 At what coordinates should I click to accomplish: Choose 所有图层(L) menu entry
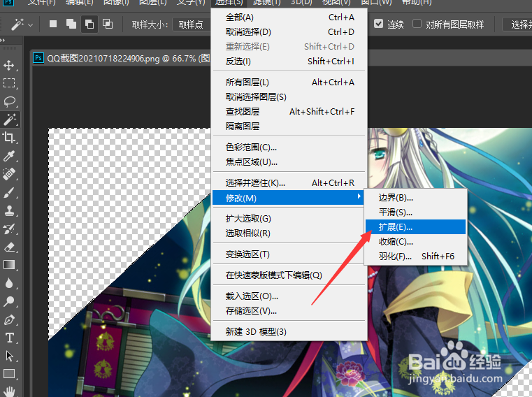[289, 82]
